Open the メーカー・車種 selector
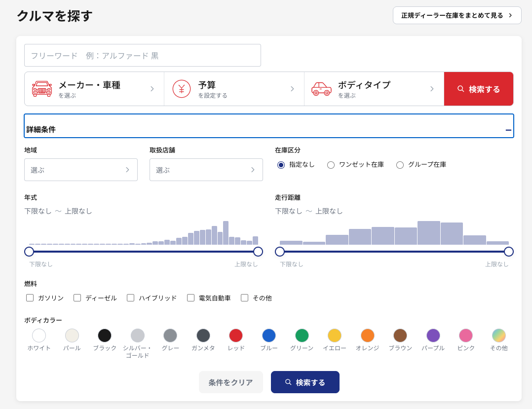Image resolution: width=532 pixels, height=409 pixels. click(94, 89)
